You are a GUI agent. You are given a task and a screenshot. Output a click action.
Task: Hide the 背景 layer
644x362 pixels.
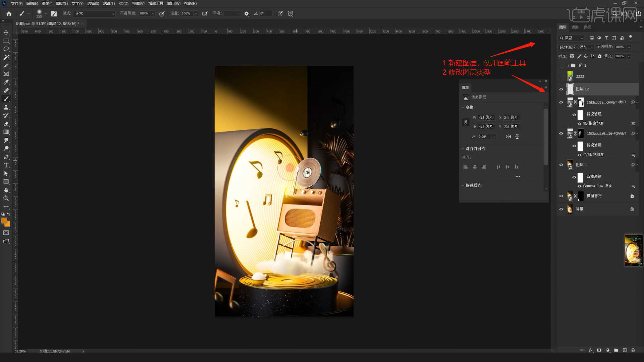tap(561, 209)
